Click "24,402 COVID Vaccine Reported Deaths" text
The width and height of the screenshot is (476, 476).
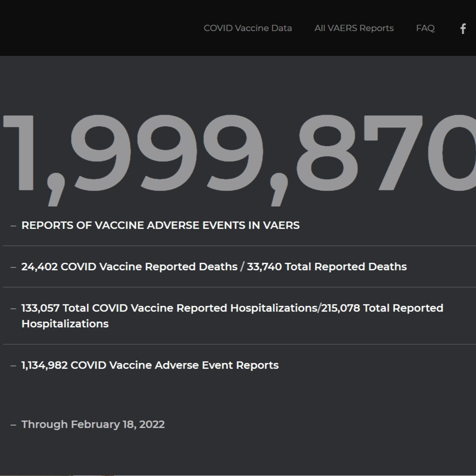129,267
